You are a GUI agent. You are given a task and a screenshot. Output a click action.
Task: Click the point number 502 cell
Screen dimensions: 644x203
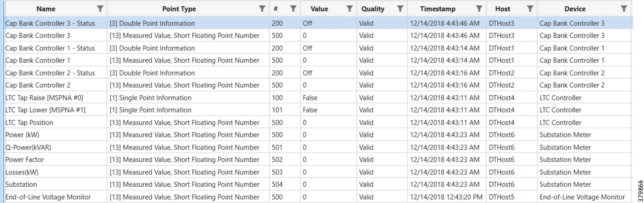(277, 160)
